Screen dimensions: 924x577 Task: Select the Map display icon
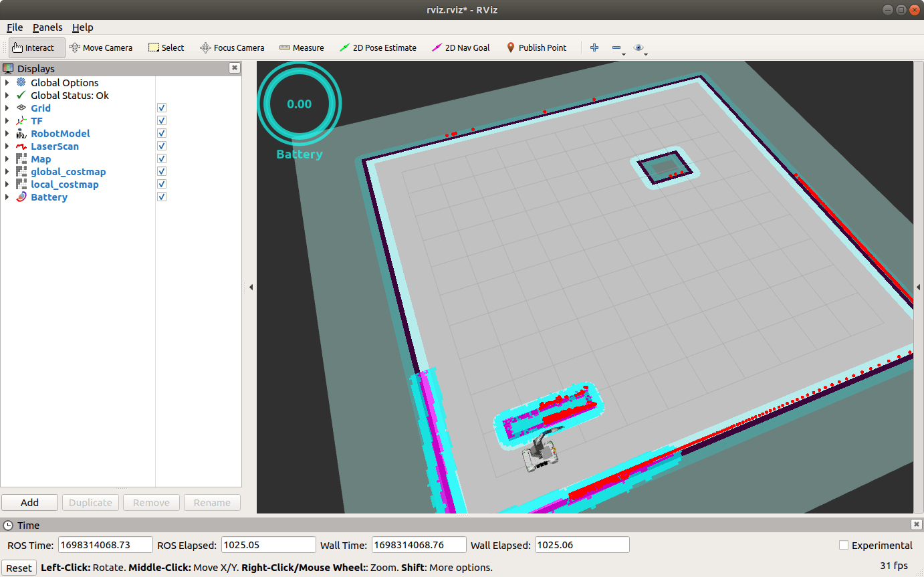[x=21, y=158]
